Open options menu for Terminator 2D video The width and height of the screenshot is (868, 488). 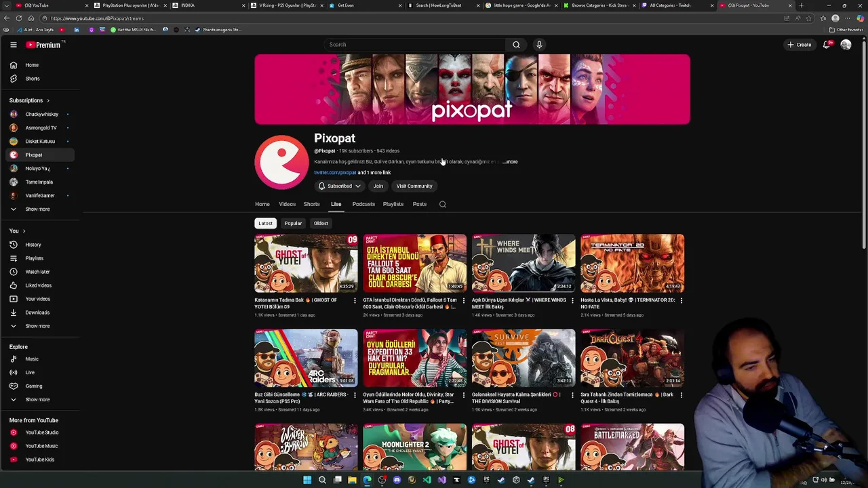(681, 300)
